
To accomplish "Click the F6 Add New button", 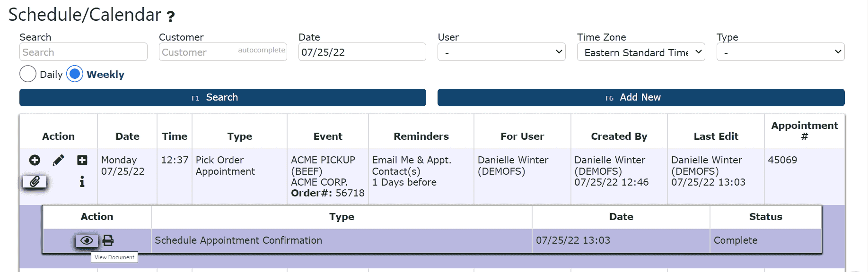I will coord(641,97).
